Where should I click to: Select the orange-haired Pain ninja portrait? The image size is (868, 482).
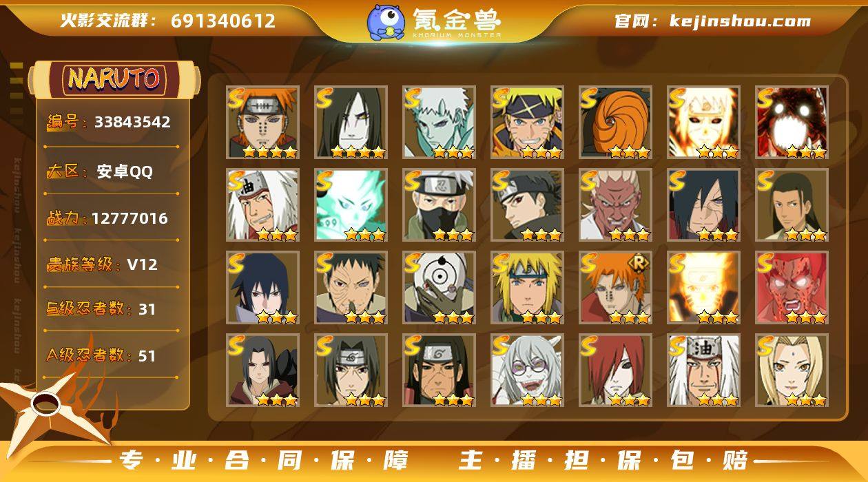pos(262,122)
